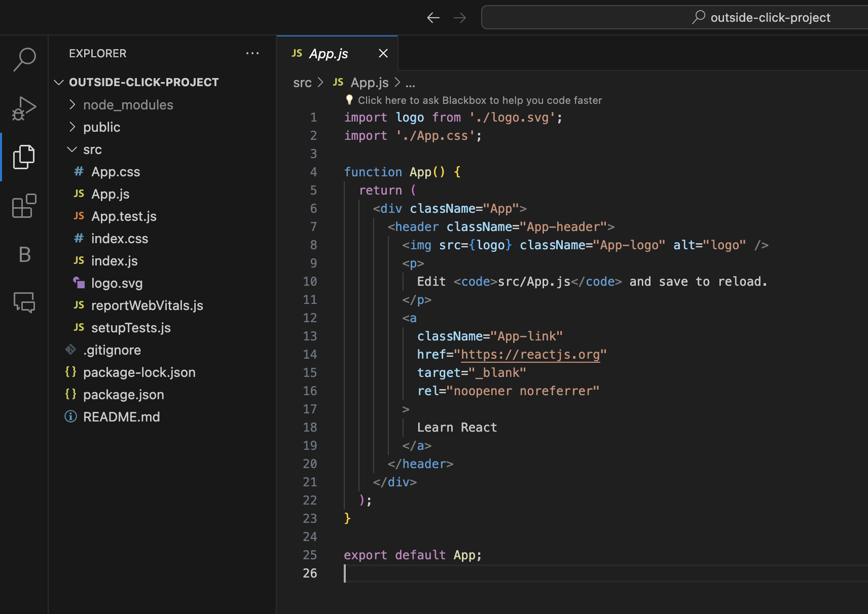Collapse the src folder
The height and width of the screenshot is (614, 868).
[x=92, y=149]
